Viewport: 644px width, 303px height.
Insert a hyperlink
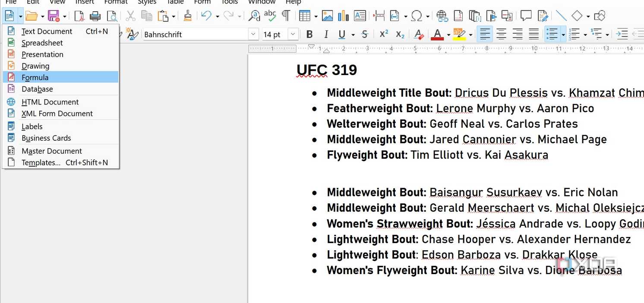pos(442,16)
